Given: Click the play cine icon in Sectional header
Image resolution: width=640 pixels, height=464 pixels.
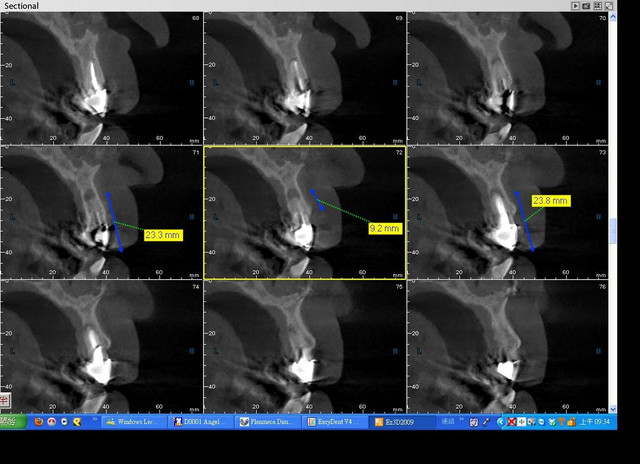Looking at the screenshot, I should click(575, 6).
